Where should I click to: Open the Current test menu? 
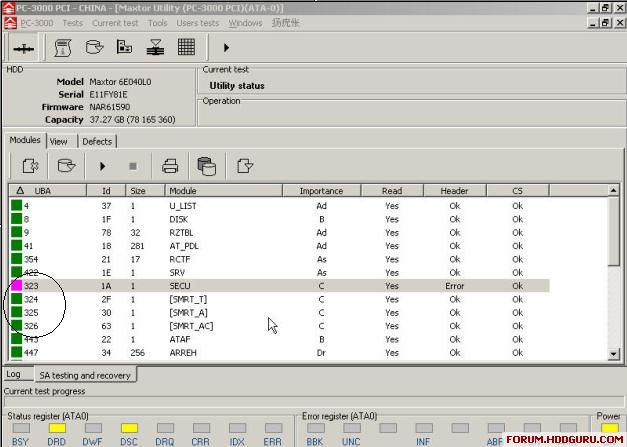(115, 23)
